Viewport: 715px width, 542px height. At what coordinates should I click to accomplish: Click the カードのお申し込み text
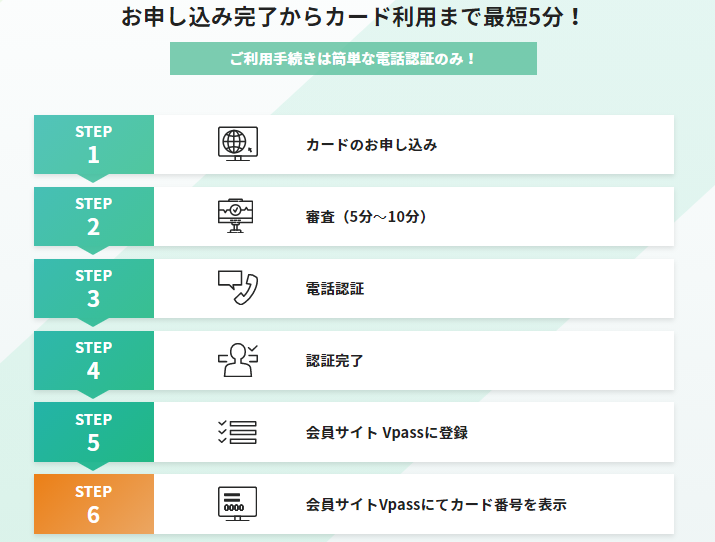pos(372,145)
